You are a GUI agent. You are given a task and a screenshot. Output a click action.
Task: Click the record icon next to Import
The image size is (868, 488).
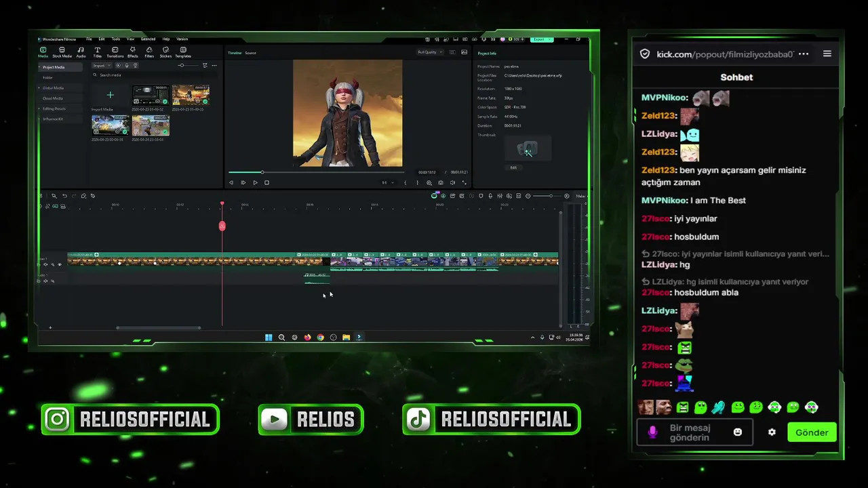(118, 65)
